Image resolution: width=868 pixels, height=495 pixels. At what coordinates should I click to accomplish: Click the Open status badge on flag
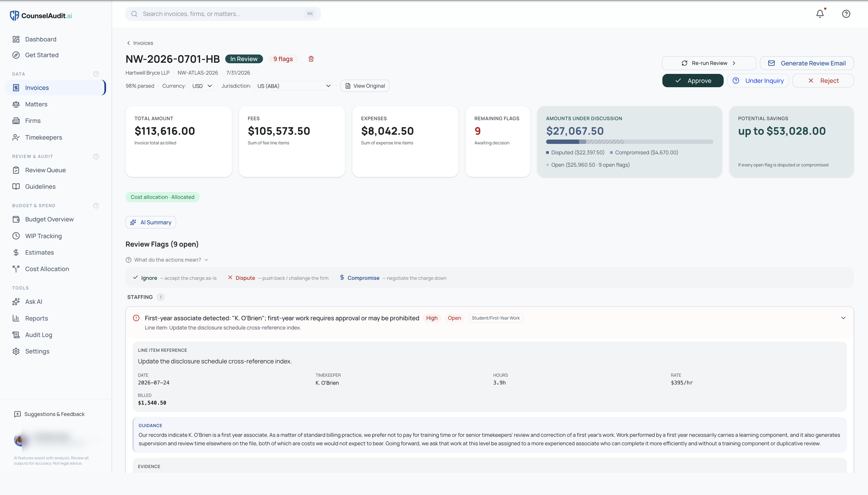[x=454, y=318]
